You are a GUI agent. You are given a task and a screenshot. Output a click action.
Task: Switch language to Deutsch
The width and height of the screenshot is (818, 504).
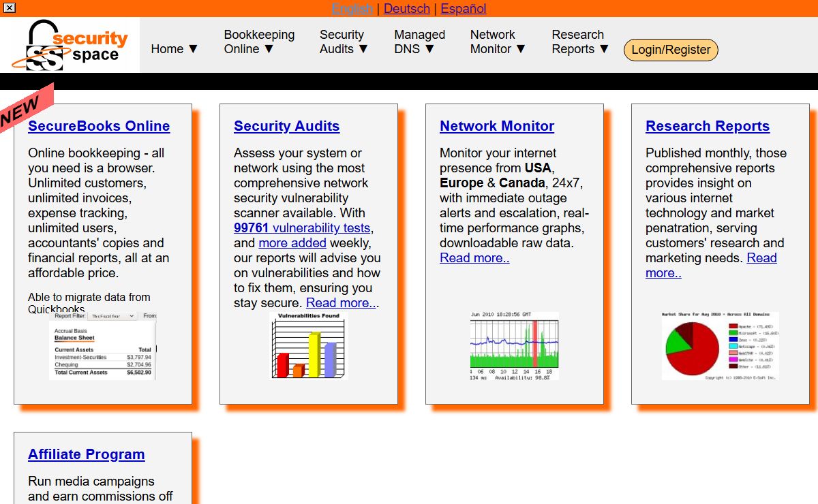(x=407, y=9)
